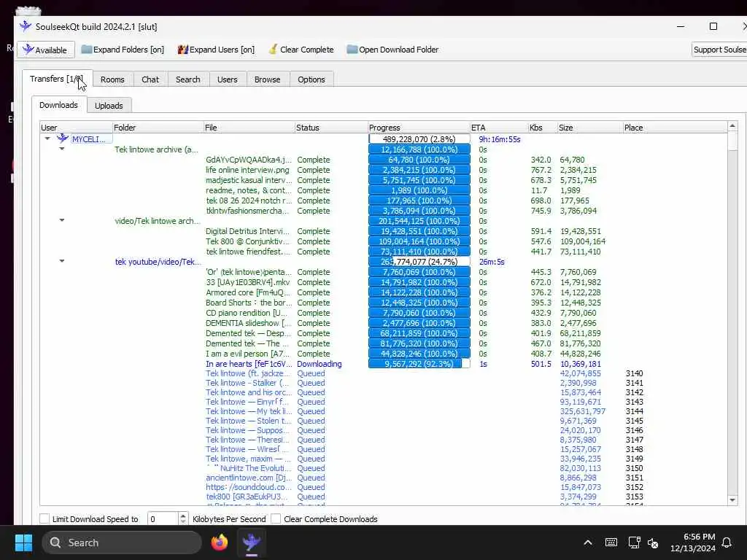Viewport: 747px width, 560px height.
Task: Sort by the ETA column header
Action: pyautogui.click(x=499, y=128)
